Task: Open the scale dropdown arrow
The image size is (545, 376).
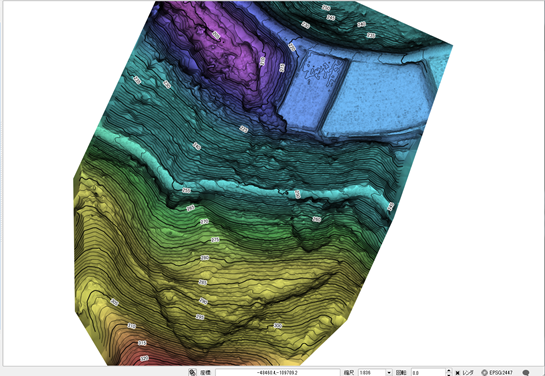Action: click(389, 373)
